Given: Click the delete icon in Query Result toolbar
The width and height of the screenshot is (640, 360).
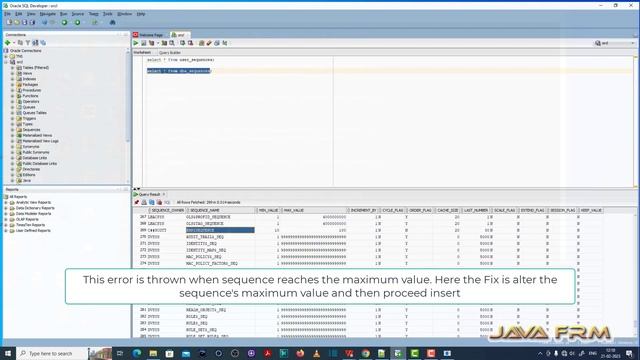Looking at the screenshot, I should 160,202.
